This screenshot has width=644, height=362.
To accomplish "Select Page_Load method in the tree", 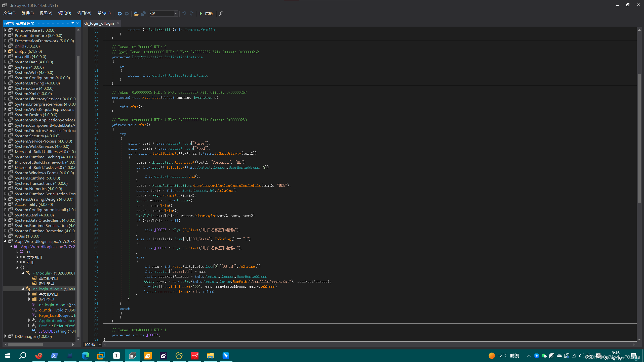I will pos(57,315).
